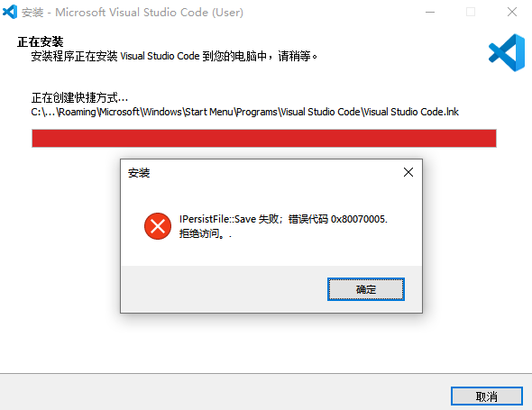
Task: Click the 拒绝访问 message line
Action: pyautogui.click(x=205, y=233)
